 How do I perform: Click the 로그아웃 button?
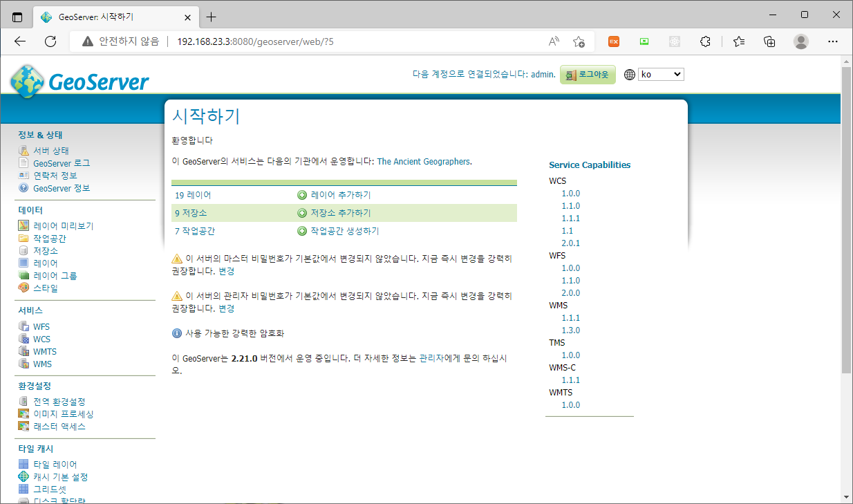click(x=588, y=75)
